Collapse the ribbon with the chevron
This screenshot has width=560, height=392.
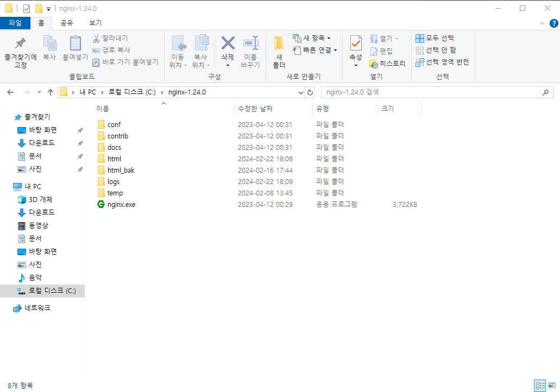[x=542, y=23]
